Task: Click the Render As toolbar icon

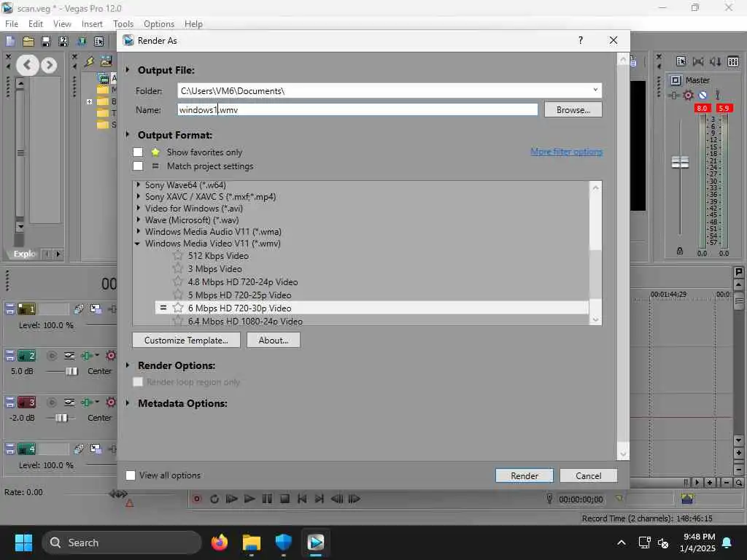Action: pyautogui.click(x=82, y=42)
